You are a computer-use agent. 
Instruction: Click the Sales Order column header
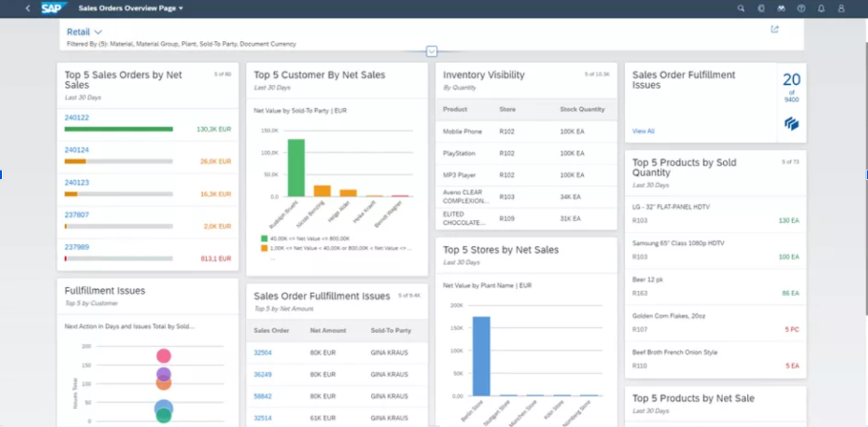(x=271, y=331)
